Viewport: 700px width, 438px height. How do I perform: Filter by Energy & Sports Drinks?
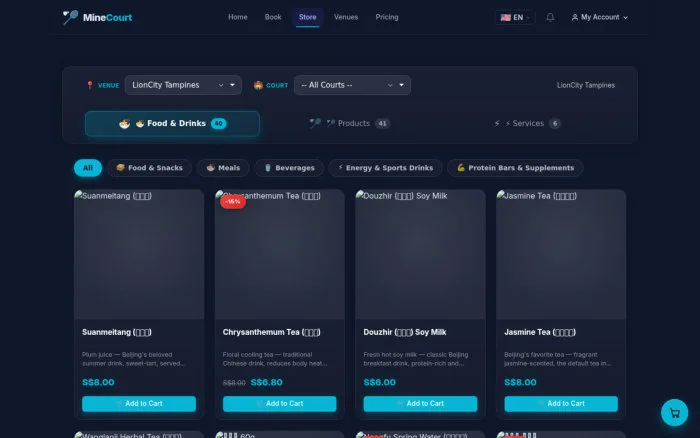385,168
